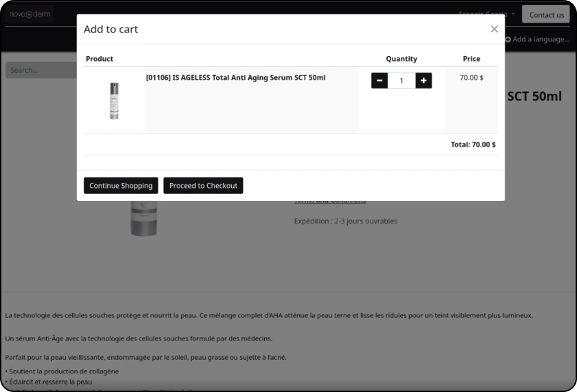Click the Expédition : 2-3 jours ouvrables text

(x=346, y=221)
